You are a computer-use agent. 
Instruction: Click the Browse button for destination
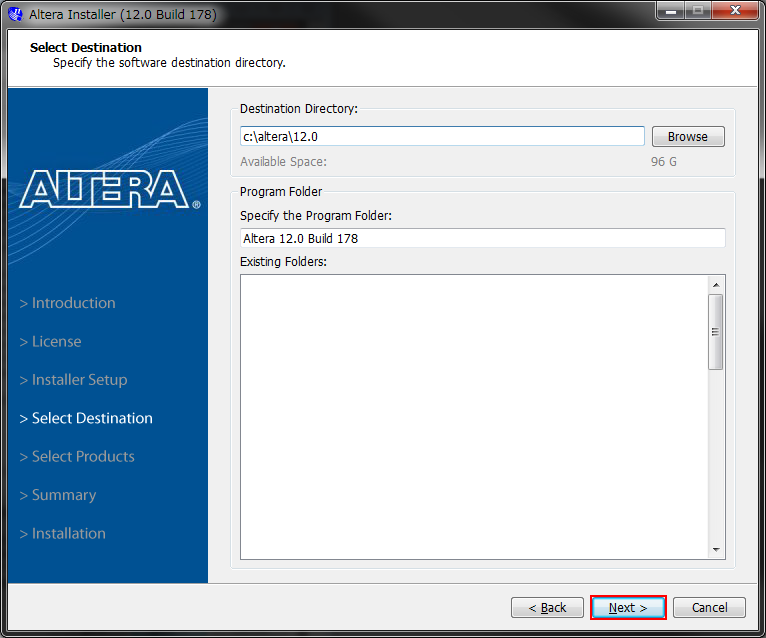pyautogui.click(x=688, y=136)
